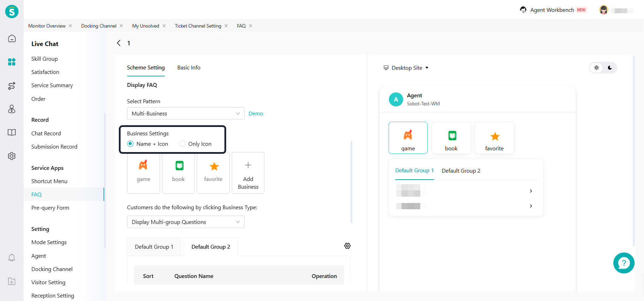Open the help question mark bubble
Viewport: 644px width, 301px height.
(623, 263)
